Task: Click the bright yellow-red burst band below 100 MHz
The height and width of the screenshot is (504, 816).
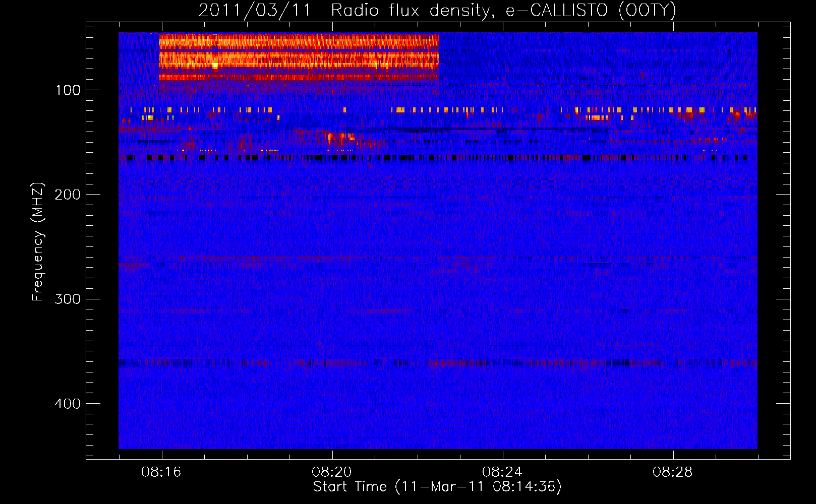Action: click(x=299, y=57)
